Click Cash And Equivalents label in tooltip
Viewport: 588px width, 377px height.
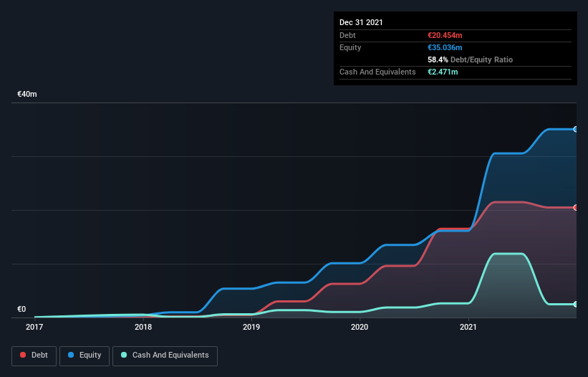tap(377, 72)
